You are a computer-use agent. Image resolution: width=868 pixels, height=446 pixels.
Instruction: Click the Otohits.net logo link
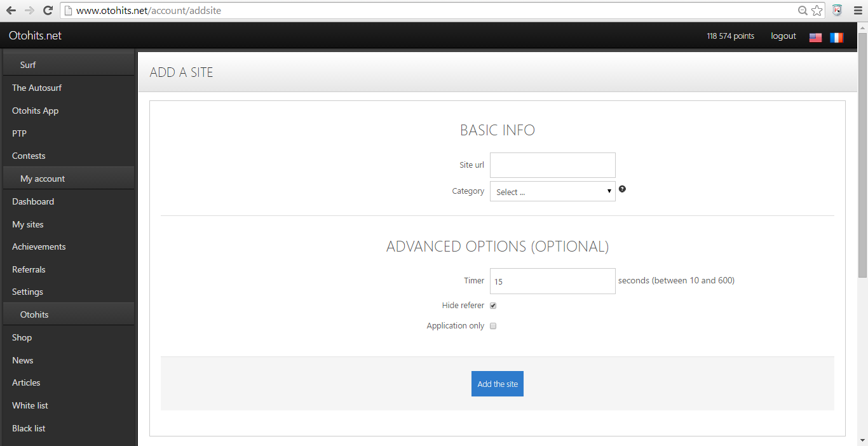tap(35, 36)
